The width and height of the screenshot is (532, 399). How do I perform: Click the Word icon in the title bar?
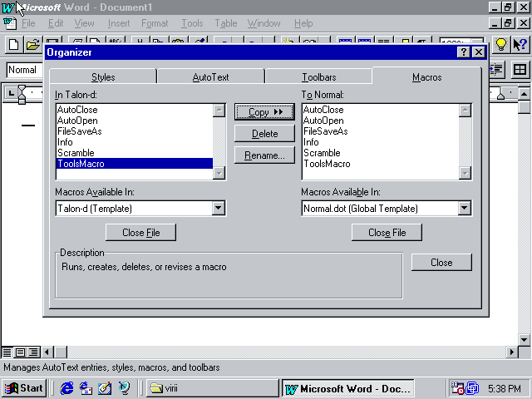[x=8, y=7]
